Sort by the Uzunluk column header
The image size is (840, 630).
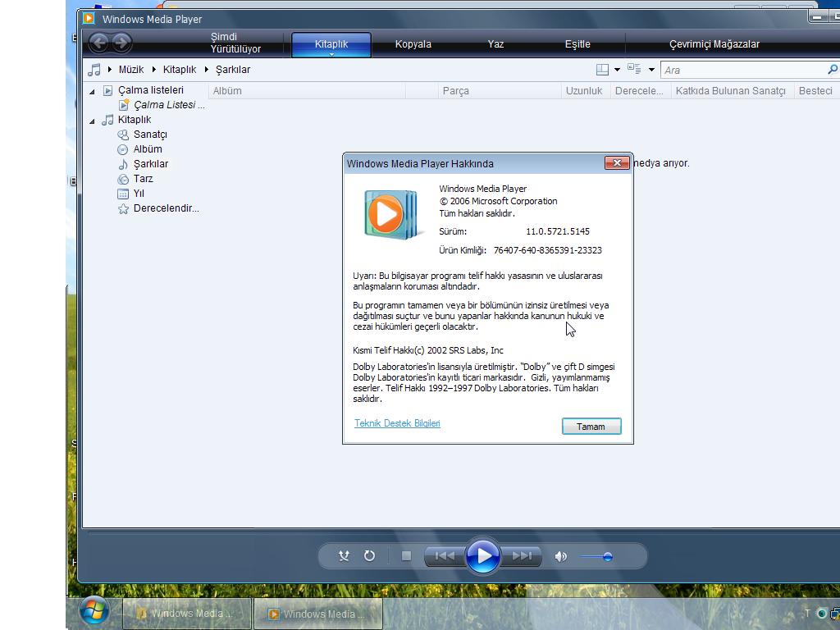coord(586,91)
